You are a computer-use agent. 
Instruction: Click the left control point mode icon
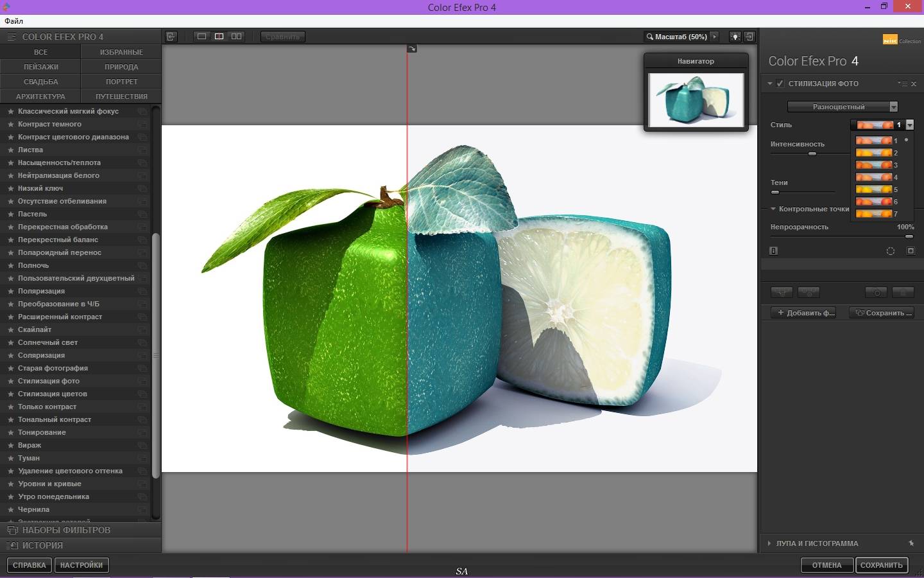(x=774, y=251)
